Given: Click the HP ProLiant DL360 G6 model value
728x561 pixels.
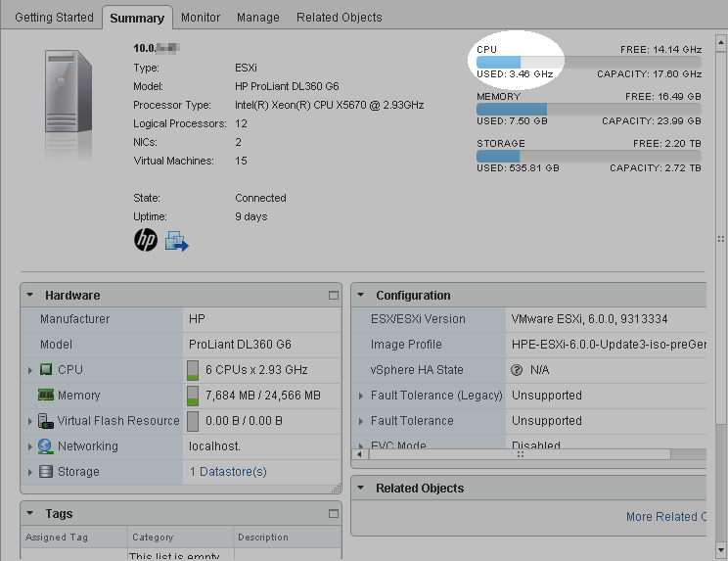Looking at the screenshot, I should click(287, 86).
